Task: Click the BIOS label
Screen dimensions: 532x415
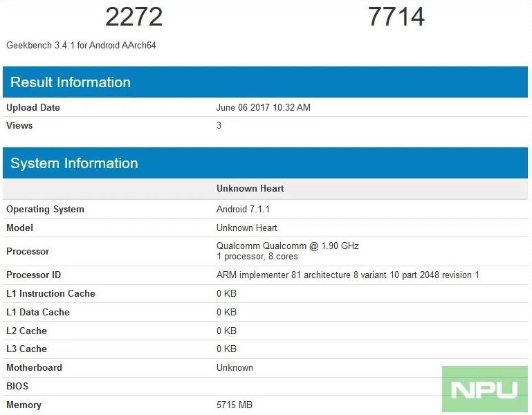Action: 17,386
